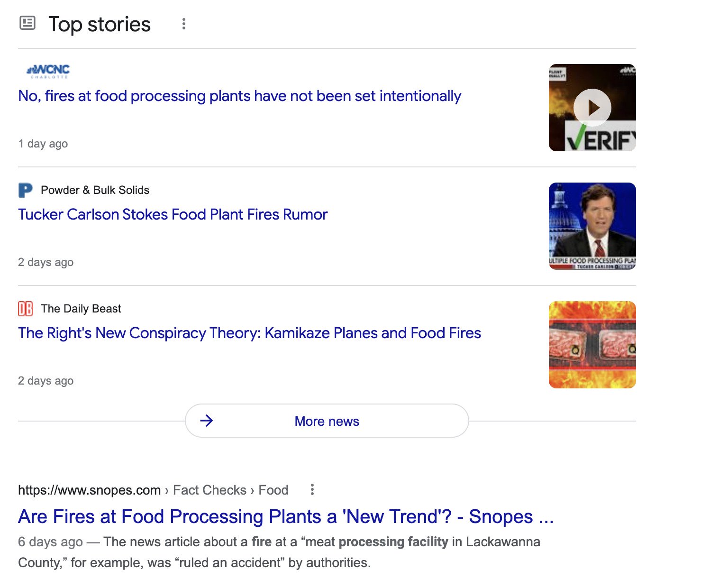Click the arrow icon in More news

(207, 421)
